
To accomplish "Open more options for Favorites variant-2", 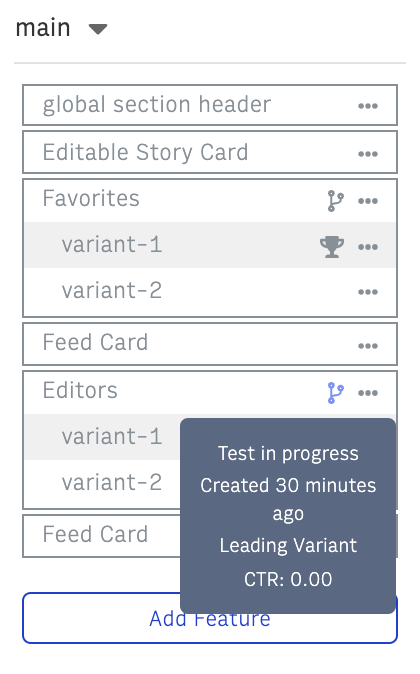I will [368, 292].
